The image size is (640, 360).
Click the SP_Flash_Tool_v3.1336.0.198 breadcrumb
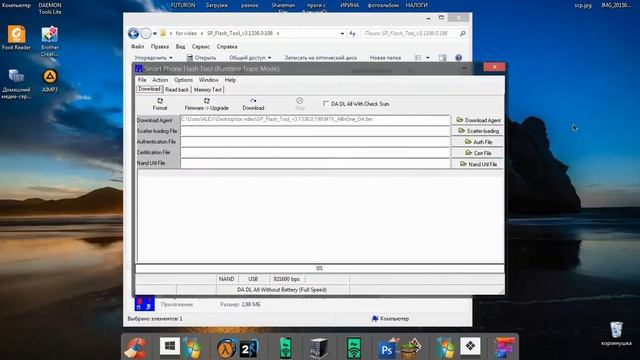(x=240, y=33)
